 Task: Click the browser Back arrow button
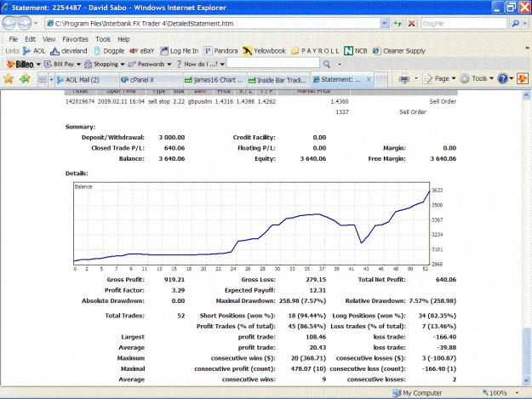tap(9, 23)
